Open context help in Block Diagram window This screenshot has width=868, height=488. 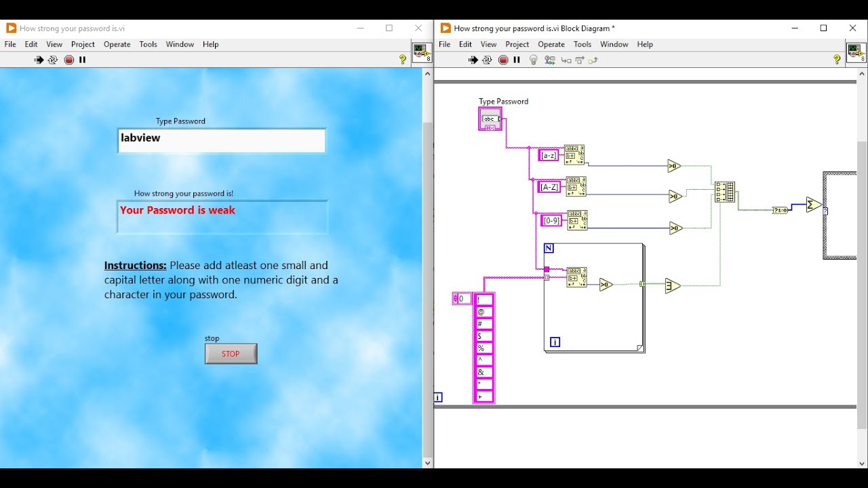tap(837, 60)
